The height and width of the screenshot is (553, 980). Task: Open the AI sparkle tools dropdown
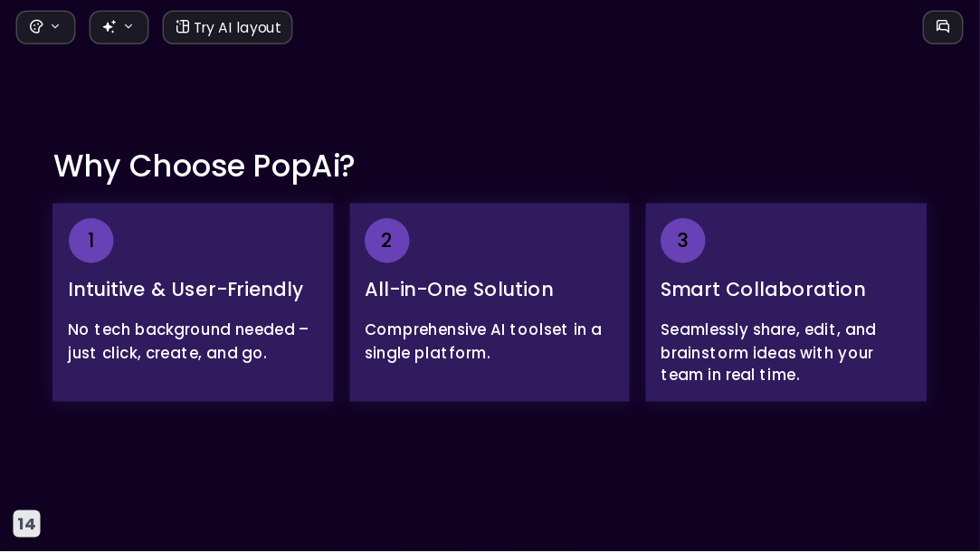click(119, 27)
